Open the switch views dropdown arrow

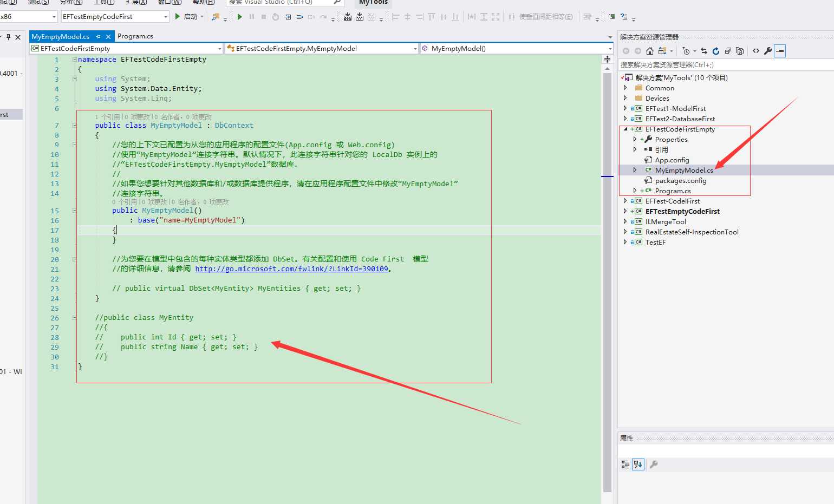(x=672, y=51)
